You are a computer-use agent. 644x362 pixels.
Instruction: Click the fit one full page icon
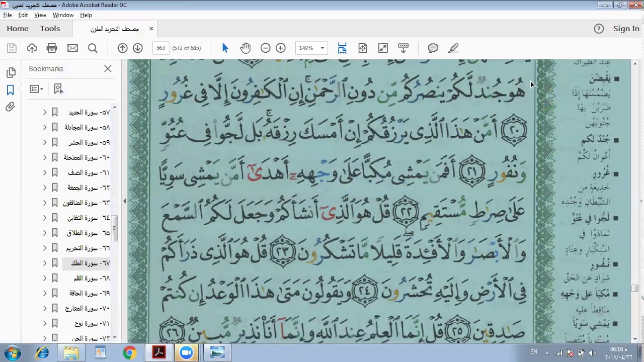pyautogui.click(x=363, y=48)
